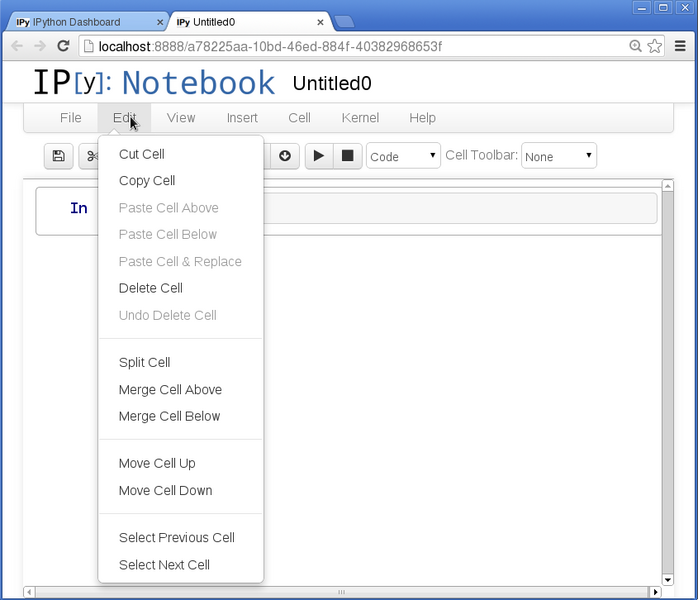Open the Help menu

[x=422, y=118]
